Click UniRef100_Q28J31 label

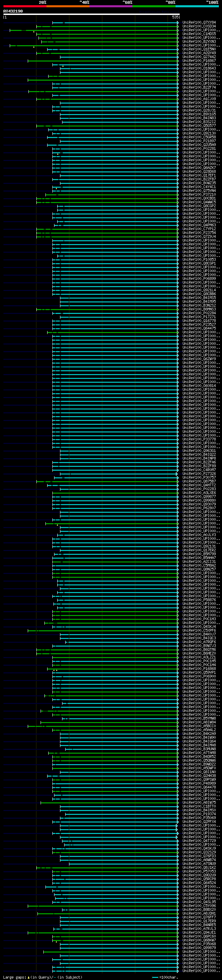click(199, 111)
